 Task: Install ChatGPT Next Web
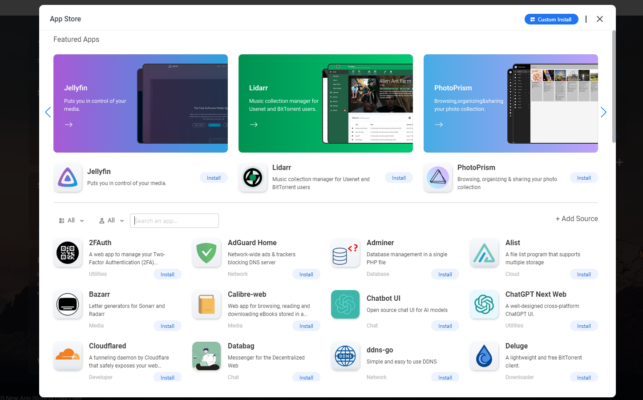click(584, 326)
